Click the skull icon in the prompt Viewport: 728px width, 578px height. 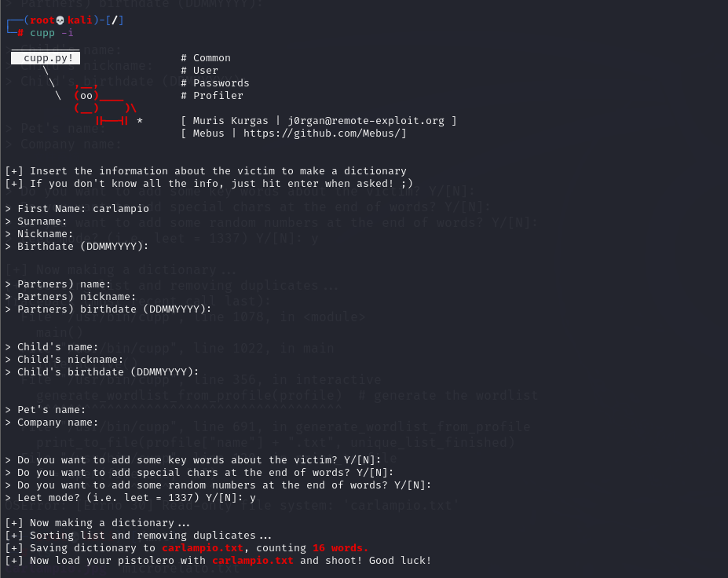coord(60,20)
